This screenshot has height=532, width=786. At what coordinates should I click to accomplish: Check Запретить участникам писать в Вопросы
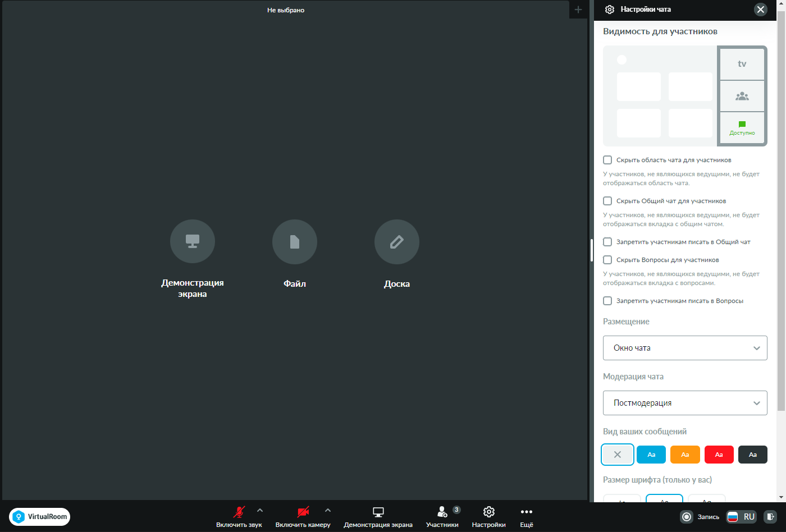coord(607,301)
